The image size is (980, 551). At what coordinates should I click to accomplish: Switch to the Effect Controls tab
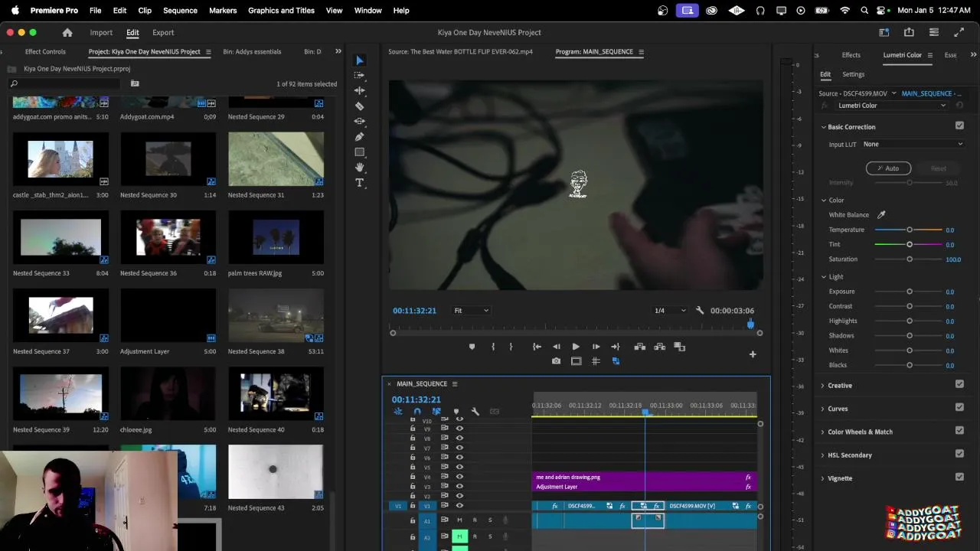pos(45,52)
